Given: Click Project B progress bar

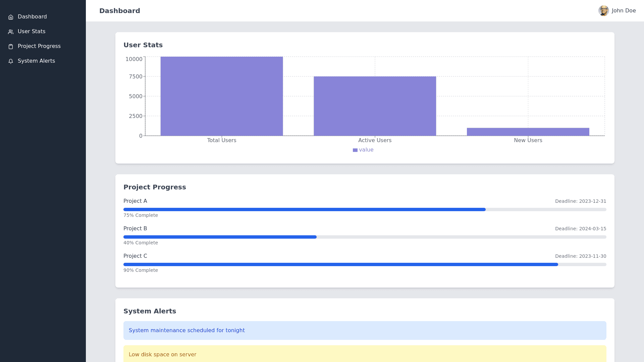Looking at the screenshot, I should coord(365,237).
